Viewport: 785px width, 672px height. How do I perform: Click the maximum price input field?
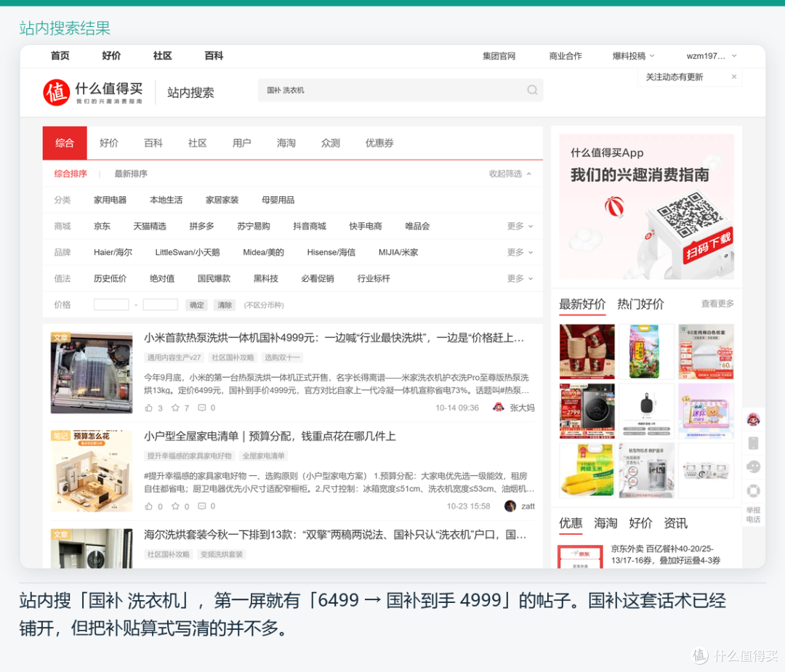[x=160, y=304]
